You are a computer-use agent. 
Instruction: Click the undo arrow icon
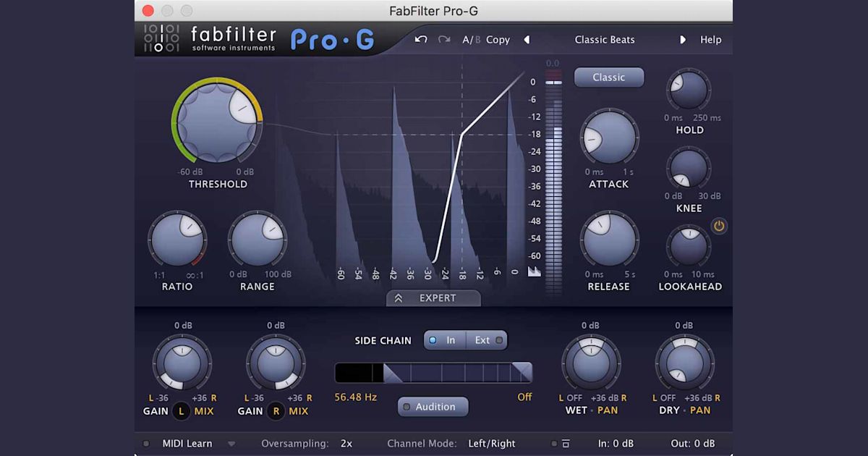point(420,40)
